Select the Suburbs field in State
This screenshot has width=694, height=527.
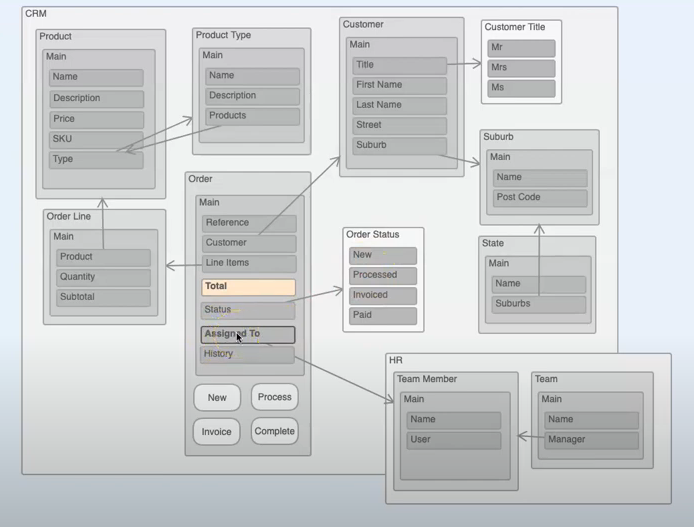tap(539, 304)
